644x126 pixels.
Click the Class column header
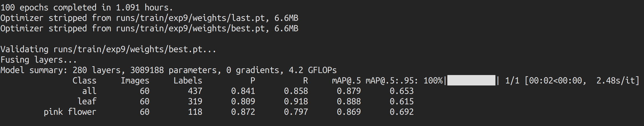tap(84, 81)
